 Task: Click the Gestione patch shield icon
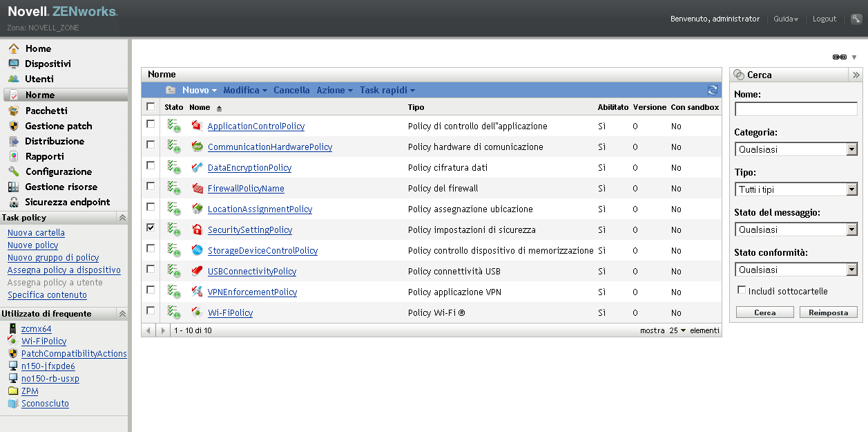point(13,126)
